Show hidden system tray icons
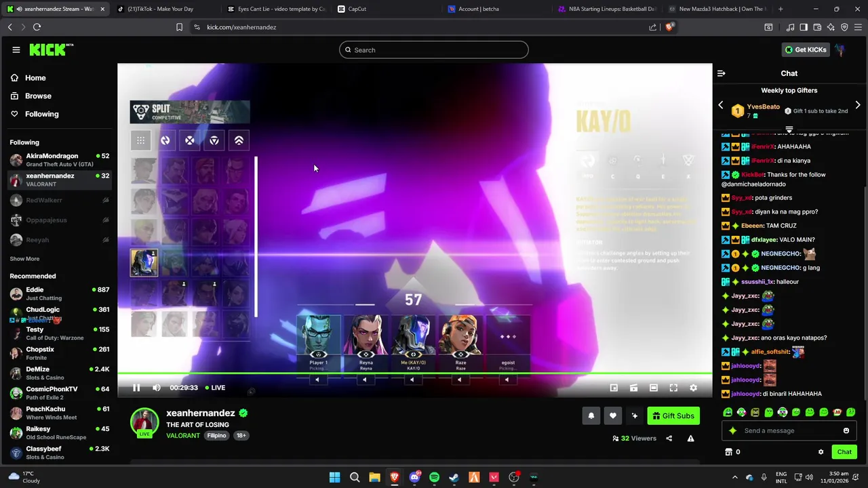 [734, 478]
